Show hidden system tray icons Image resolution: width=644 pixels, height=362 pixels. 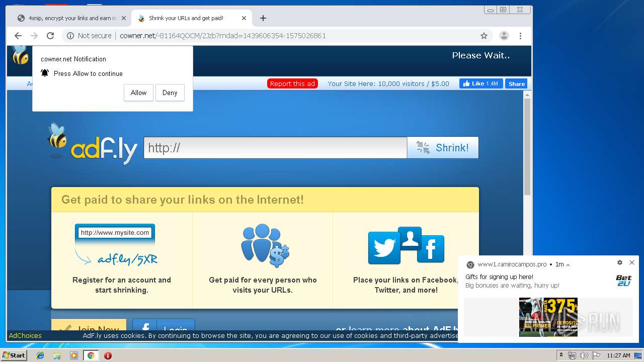(561, 355)
